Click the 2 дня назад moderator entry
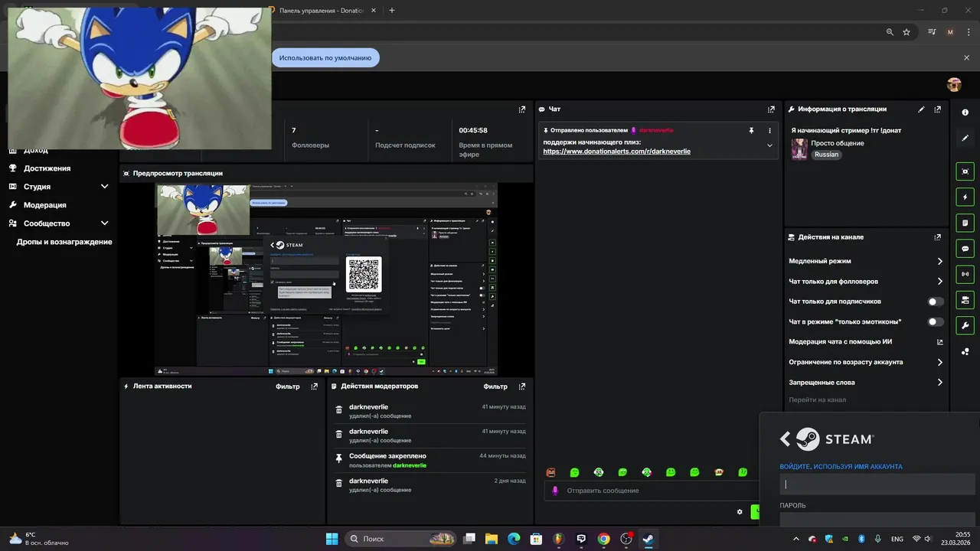 430,484
